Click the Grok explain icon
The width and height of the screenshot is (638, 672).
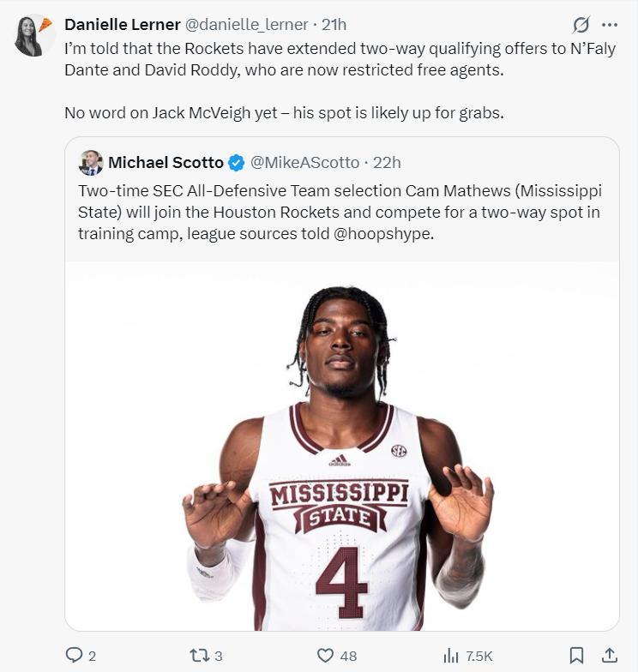581,25
